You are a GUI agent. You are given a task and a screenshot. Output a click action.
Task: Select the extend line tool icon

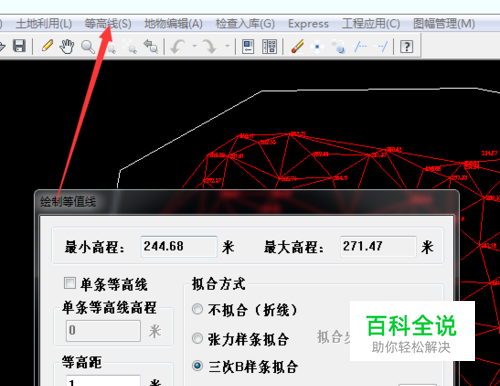coord(382,46)
